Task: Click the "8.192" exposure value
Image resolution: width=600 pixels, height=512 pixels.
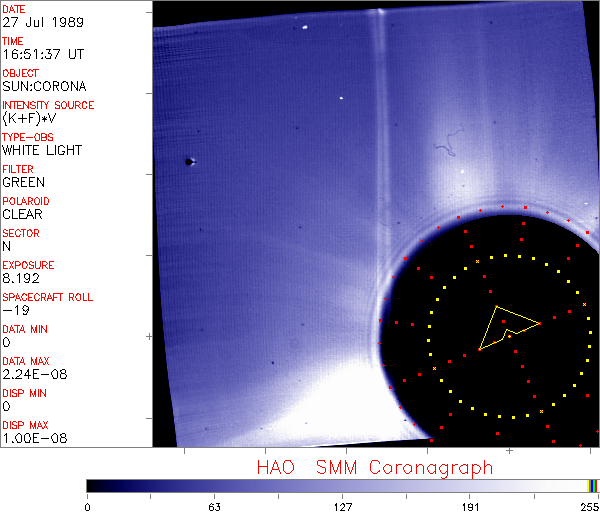Action: click(21, 278)
